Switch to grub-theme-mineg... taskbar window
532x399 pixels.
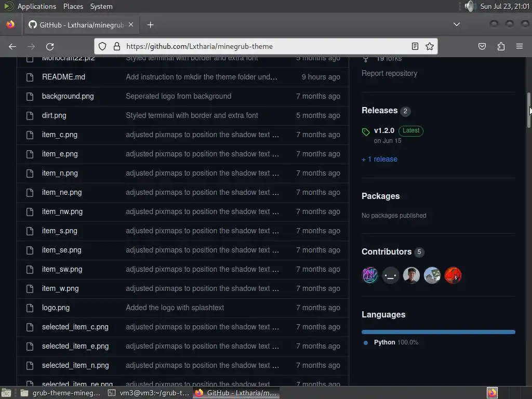coord(61,393)
